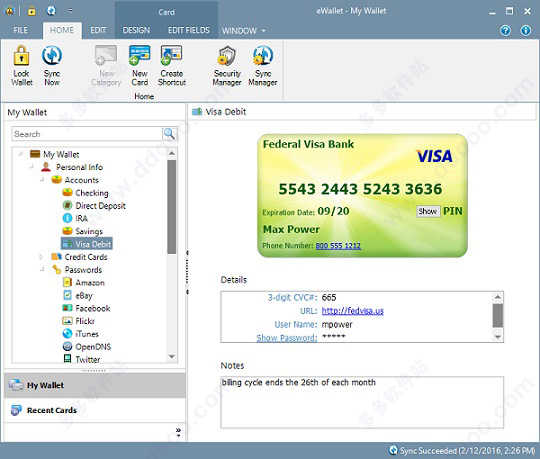
Task: Click the tree list vertical scrollbar thumb
Action: pyautogui.click(x=172, y=207)
